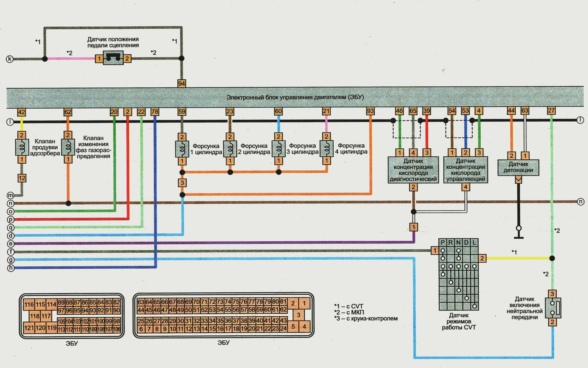The height and width of the screenshot is (368, 588).
Task: Click ECU pin 46 terminal
Action: pyautogui.click(x=399, y=111)
